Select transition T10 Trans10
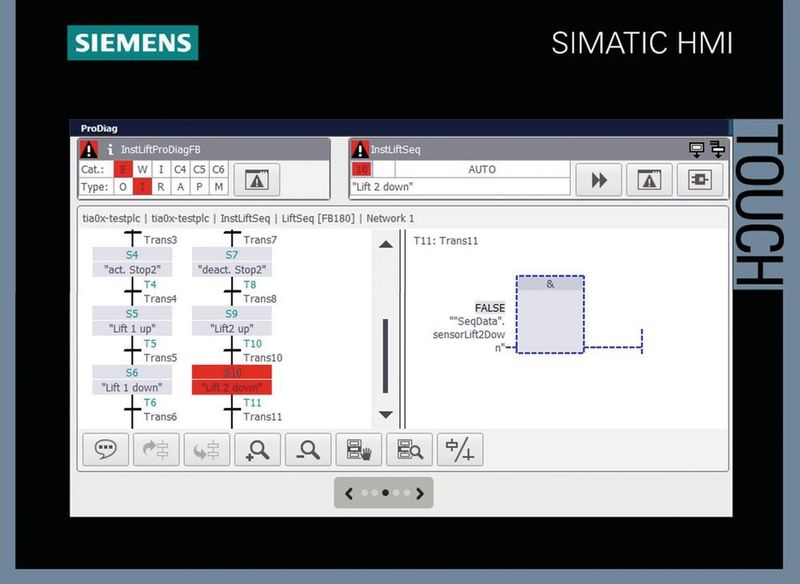This screenshot has width=800, height=584. (x=254, y=351)
